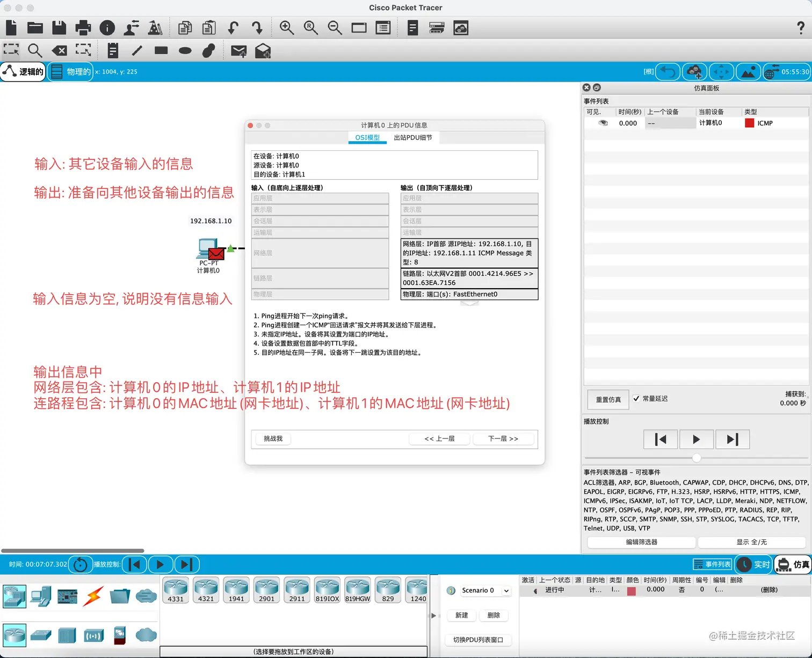Play simulation in 播放控制 panel
Screen dimensions: 812x658
coord(697,440)
